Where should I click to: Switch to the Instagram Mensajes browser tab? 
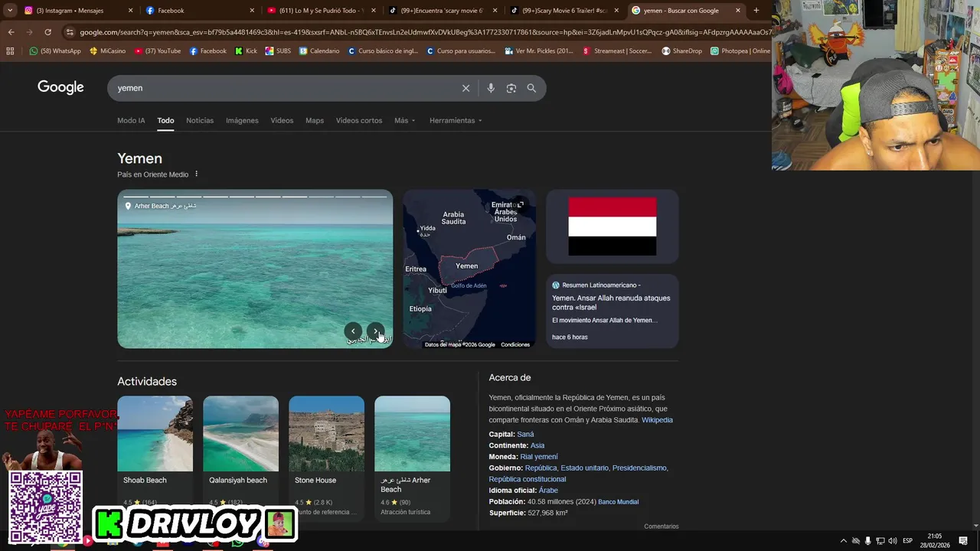pyautogui.click(x=77, y=10)
